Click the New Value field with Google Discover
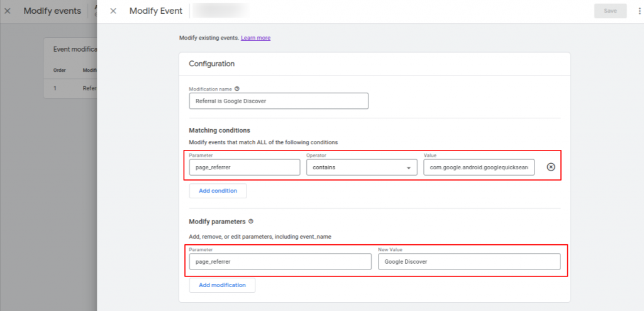 click(469, 261)
